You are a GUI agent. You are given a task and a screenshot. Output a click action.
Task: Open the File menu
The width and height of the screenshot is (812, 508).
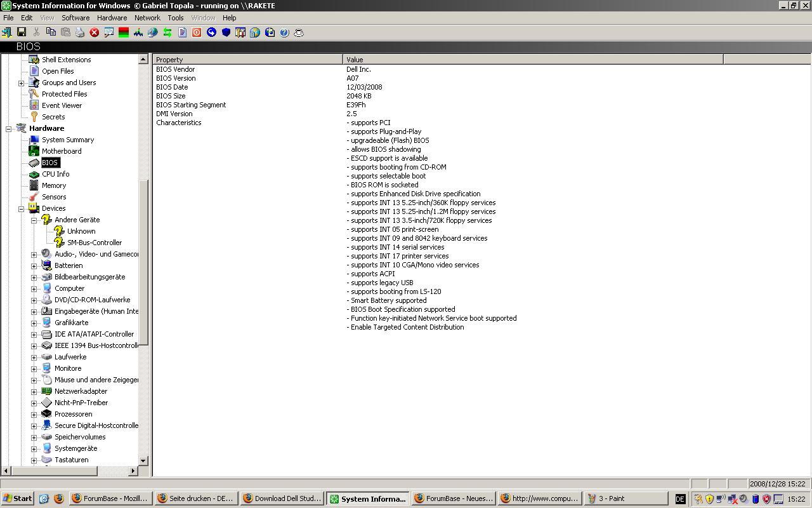pyautogui.click(x=8, y=18)
